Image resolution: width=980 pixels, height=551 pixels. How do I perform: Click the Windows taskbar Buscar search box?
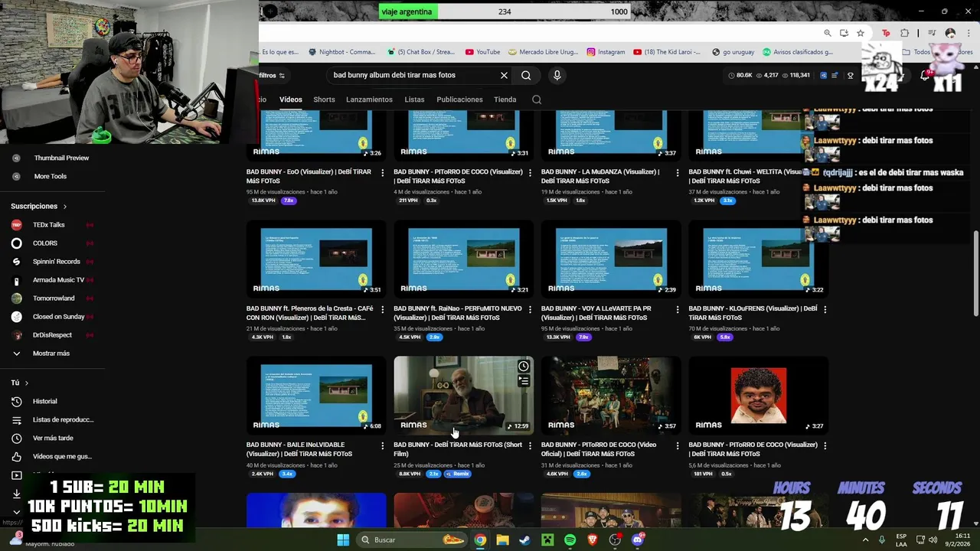click(x=412, y=540)
